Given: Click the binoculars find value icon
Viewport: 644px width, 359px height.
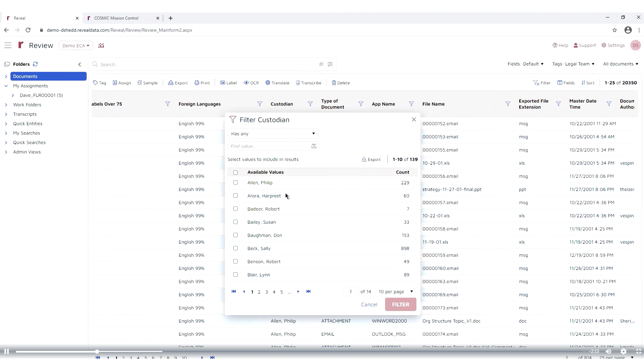Looking at the screenshot, I should click(314, 146).
